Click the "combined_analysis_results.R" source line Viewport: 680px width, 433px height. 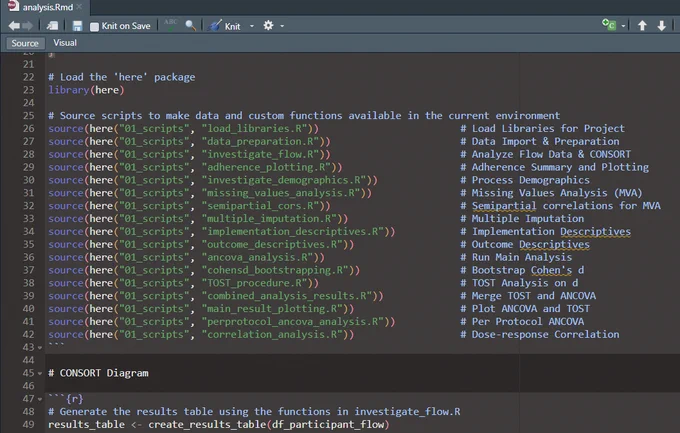[x=216, y=296]
